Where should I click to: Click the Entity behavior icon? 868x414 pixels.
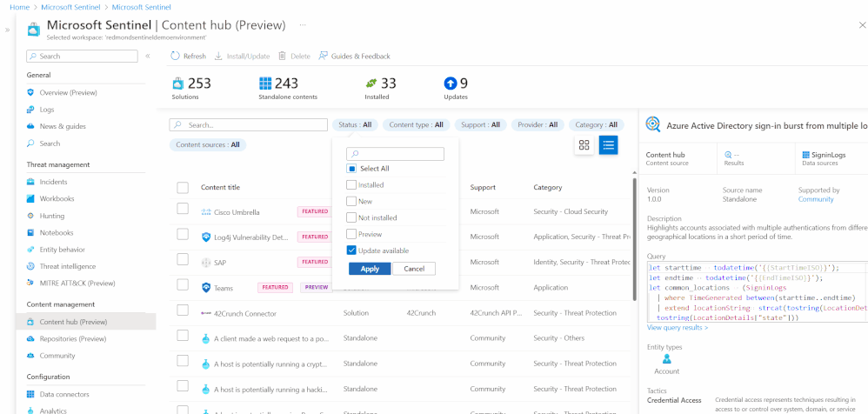coord(30,250)
